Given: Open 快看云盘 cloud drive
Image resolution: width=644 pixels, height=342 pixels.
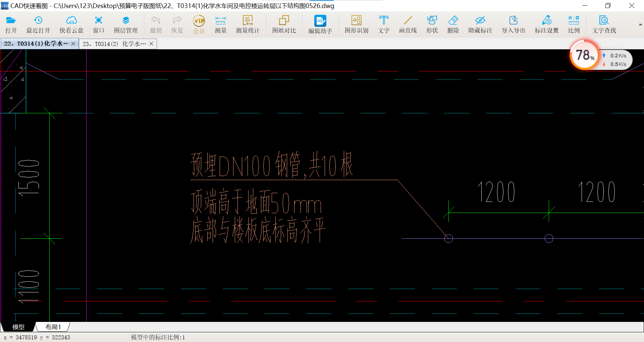Looking at the screenshot, I should 71,24.
